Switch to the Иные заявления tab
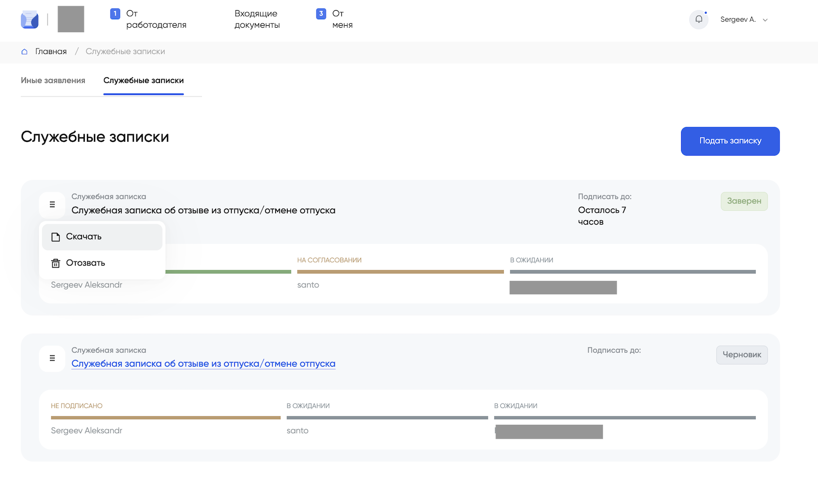The width and height of the screenshot is (818, 504). [53, 80]
